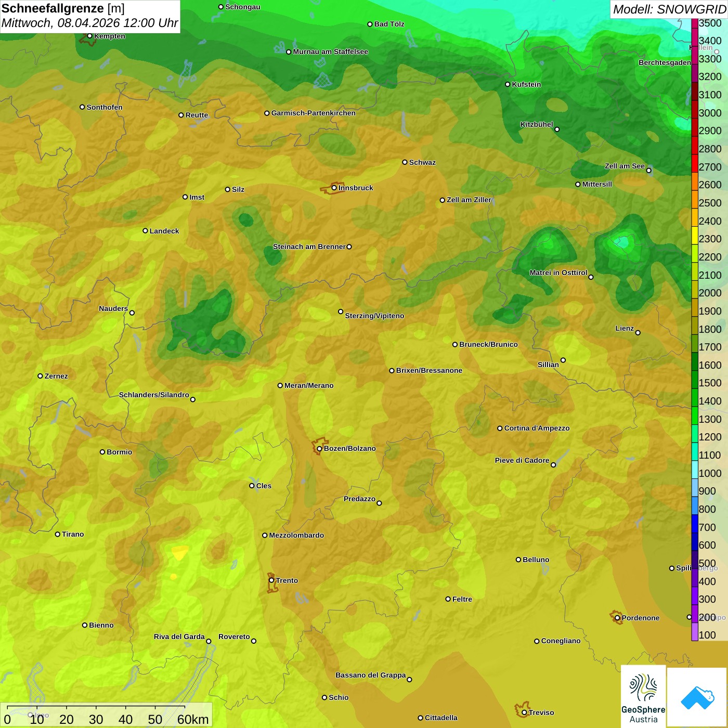Click the Mezzolombardo label
728x728 pixels.
[296, 535]
